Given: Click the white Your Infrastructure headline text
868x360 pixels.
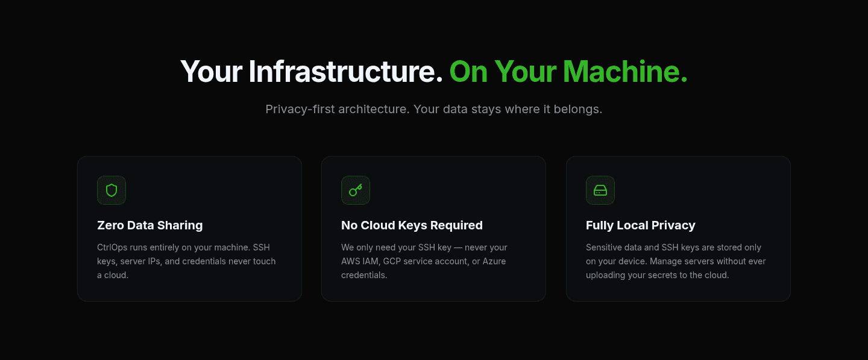Looking at the screenshot, I should pyautogui.click(x=312, y=72).
